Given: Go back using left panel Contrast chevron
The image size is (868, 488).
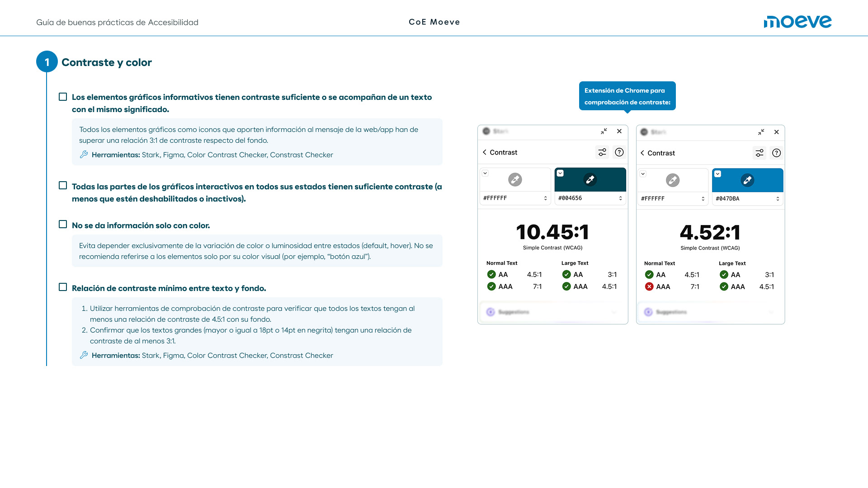Looking at the screenshot, I should point(485,152).
